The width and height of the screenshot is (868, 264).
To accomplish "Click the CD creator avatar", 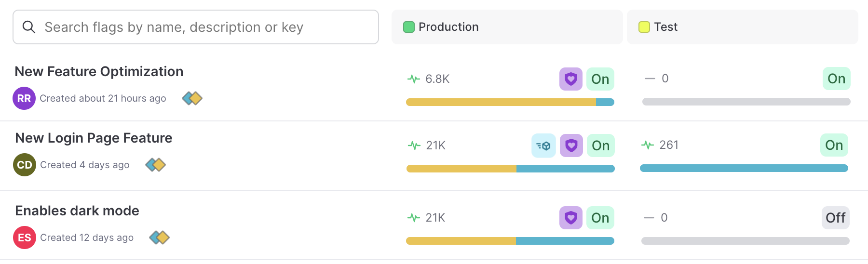I will 25,165.
